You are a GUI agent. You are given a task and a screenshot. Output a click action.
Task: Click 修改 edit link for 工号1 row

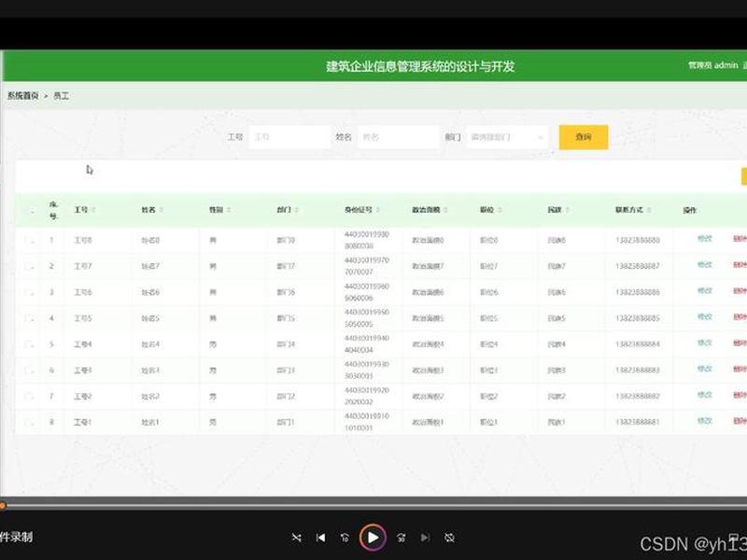tap(705, 421)
